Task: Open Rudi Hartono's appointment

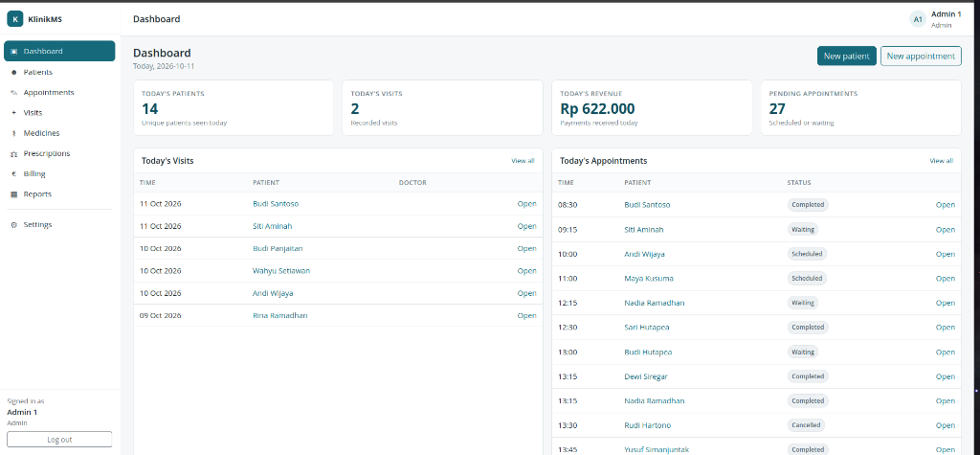Action: pos(945,425)
